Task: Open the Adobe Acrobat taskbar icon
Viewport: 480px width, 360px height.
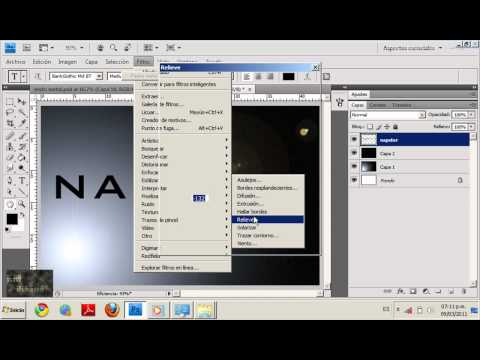Action: pos(88,310)
